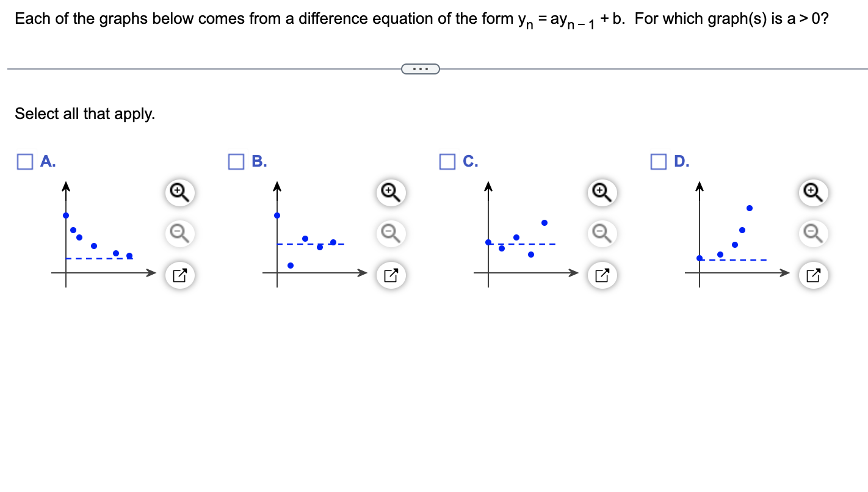Screen dimensions: 868x492
Task: Click the zoom-in magnifier beside graph D
Action: [x=813, y=192]
